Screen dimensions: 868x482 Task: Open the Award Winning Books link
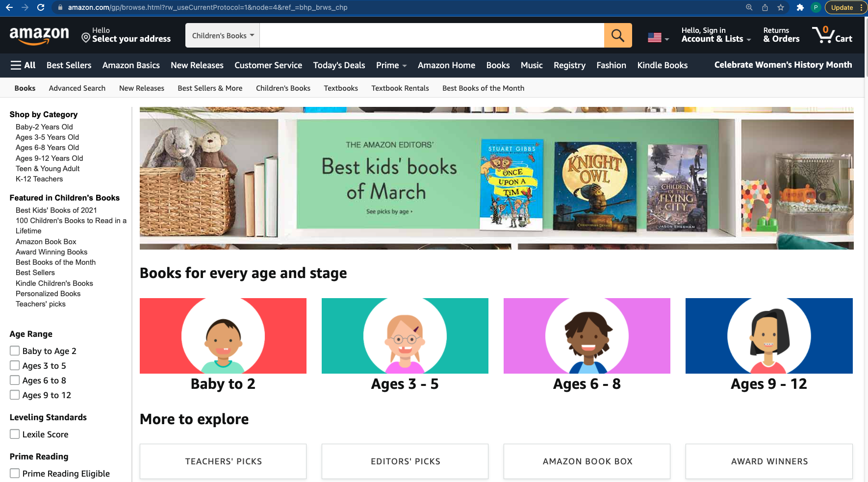click(51, 252)
